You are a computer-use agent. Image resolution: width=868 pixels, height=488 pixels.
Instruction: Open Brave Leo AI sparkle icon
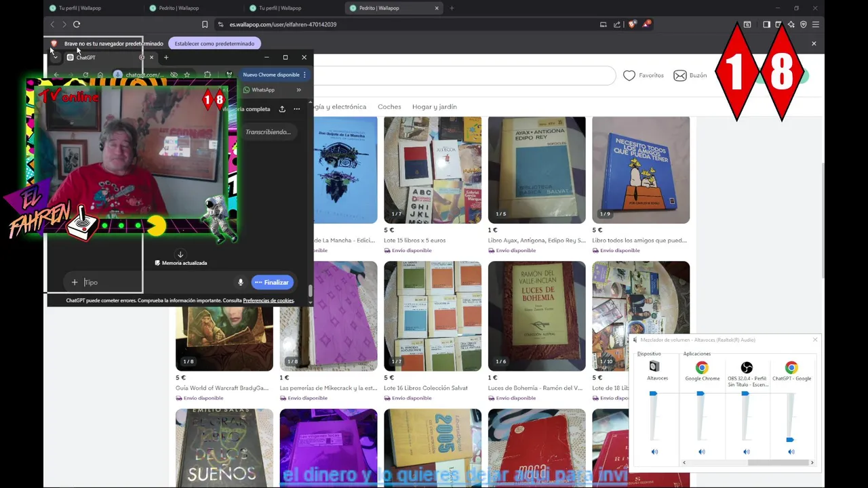(x=791, y=24)
